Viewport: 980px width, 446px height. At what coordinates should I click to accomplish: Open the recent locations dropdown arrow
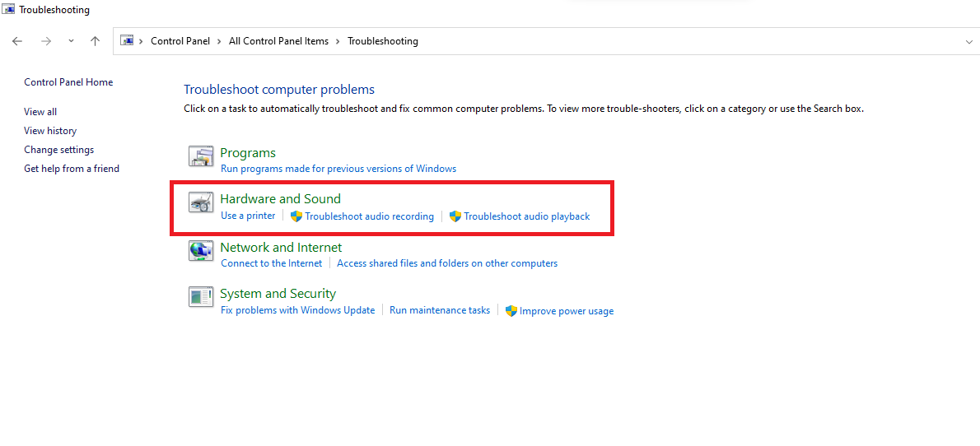coord(71,41)
